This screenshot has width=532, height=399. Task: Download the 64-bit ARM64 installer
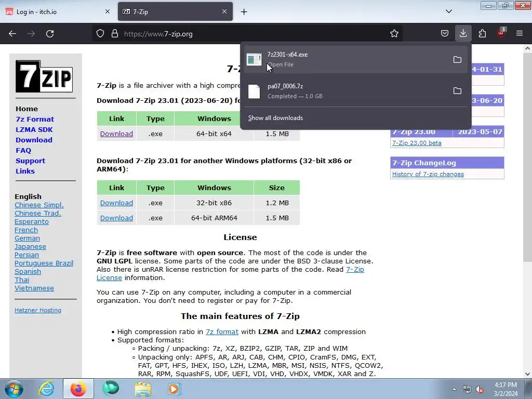[116, 218]
